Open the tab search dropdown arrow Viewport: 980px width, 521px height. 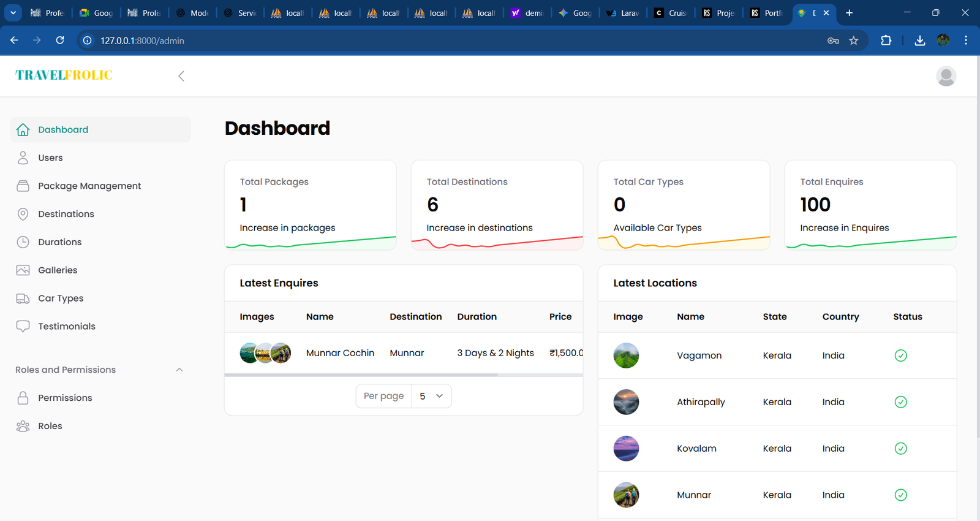[13, 13]
